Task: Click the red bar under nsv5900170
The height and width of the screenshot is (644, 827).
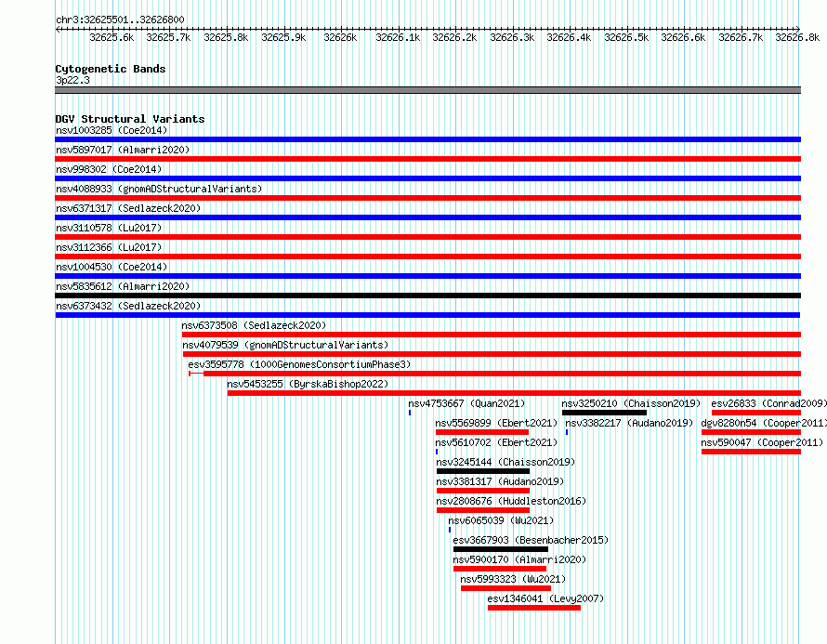Action: 500,569
